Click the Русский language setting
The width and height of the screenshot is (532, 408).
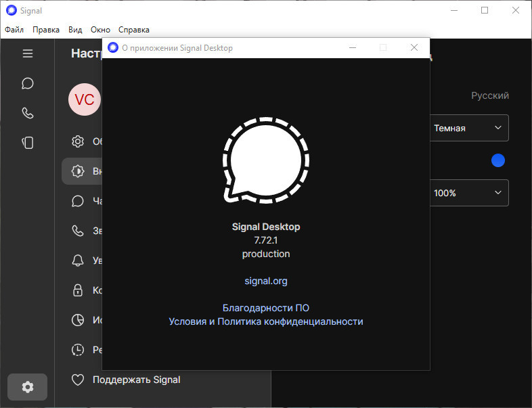pyautogui.click(x=489, y=95)
